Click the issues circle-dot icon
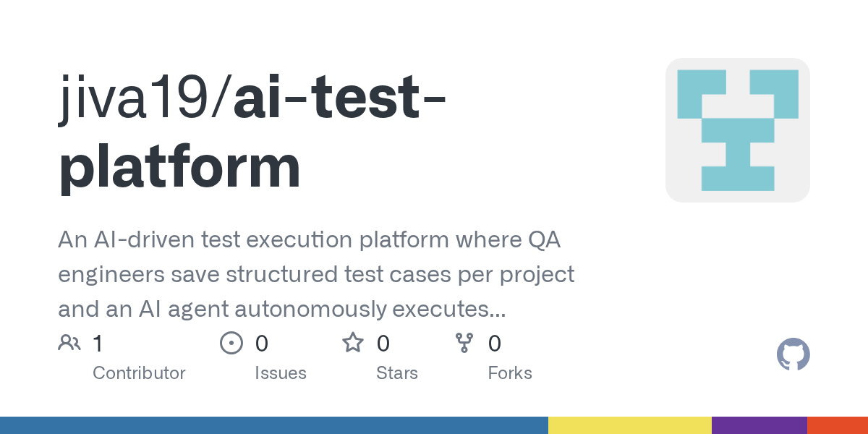 pos(231,343)
